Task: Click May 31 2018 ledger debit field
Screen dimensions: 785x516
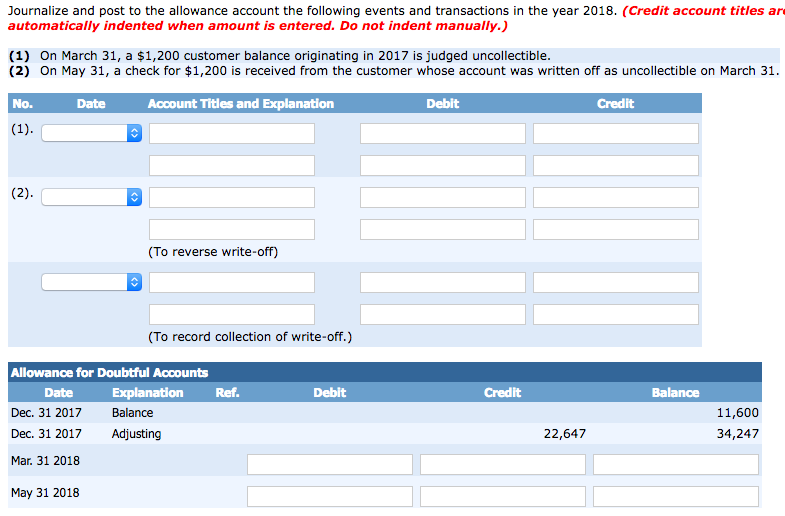Action: point(330,496)
